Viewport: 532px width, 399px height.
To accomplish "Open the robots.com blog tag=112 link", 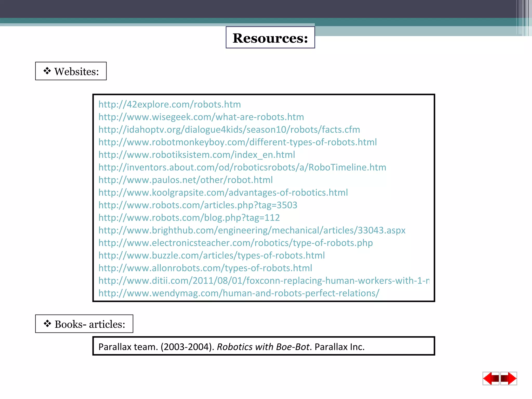I will (x=189, y=218).
